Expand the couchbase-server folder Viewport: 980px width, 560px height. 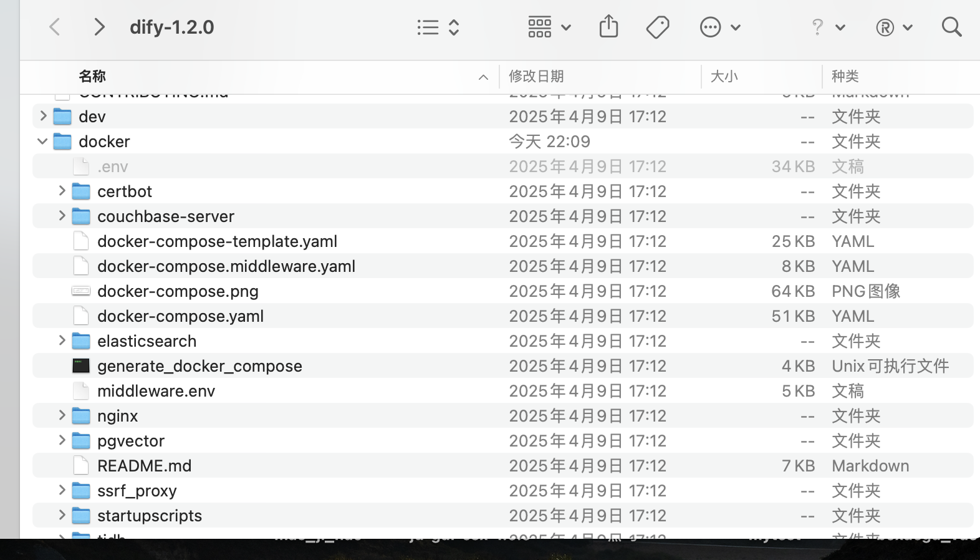click(x=61, y=216)
